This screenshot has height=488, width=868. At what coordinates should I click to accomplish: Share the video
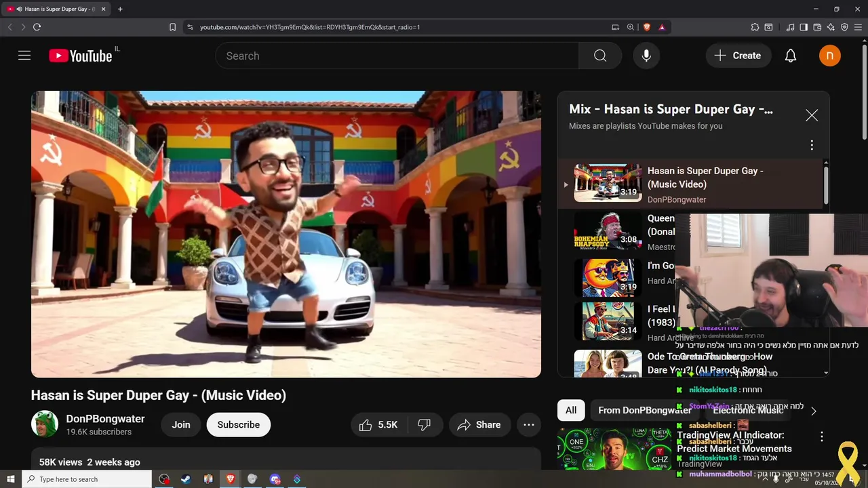click(x=479, y=424)
